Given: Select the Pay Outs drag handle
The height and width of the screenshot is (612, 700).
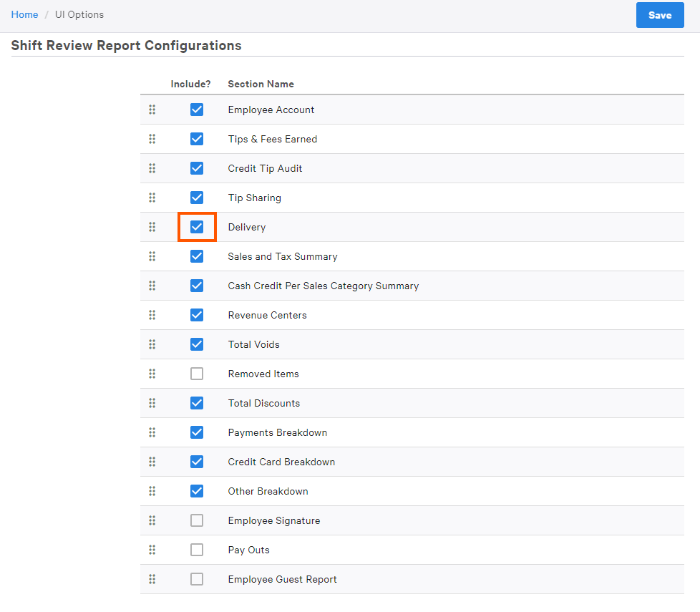Looking at the screenshot, I should coord(152,550).
